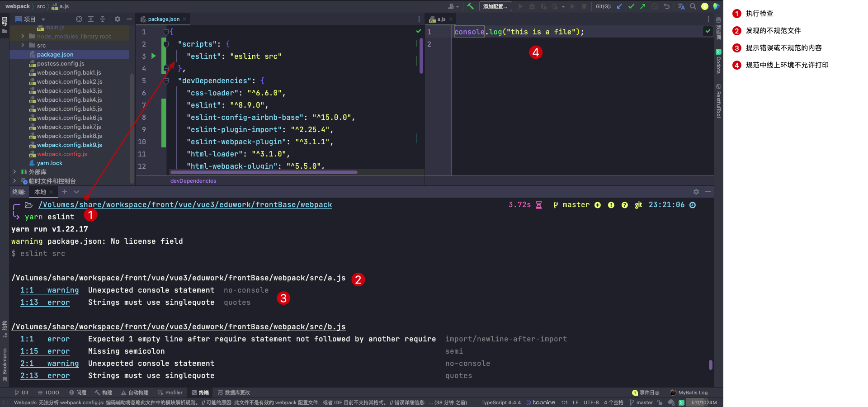Select opened file locate target icon
Viewport: 868px width, 407px height.
pyautogui.click(x=79, y=19)
